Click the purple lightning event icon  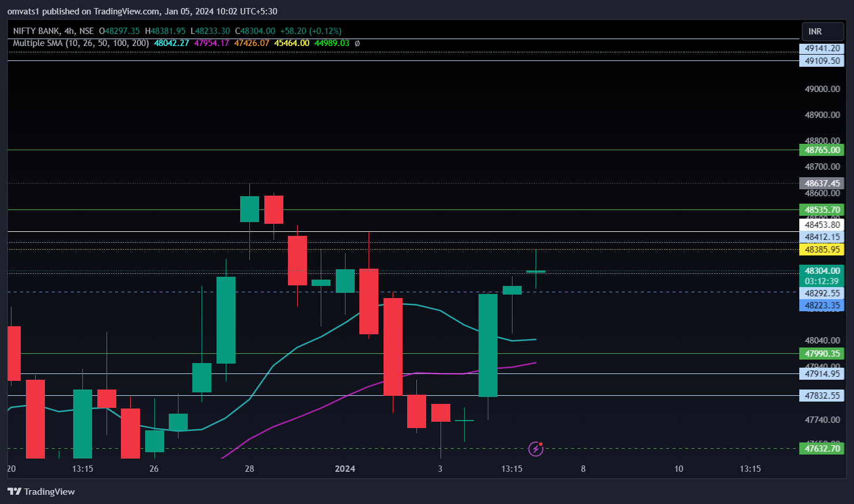[536, 449]
